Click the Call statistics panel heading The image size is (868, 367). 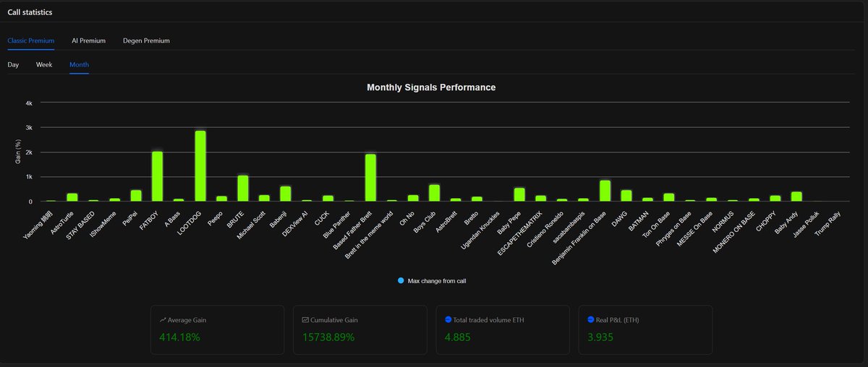click(30, 12)
